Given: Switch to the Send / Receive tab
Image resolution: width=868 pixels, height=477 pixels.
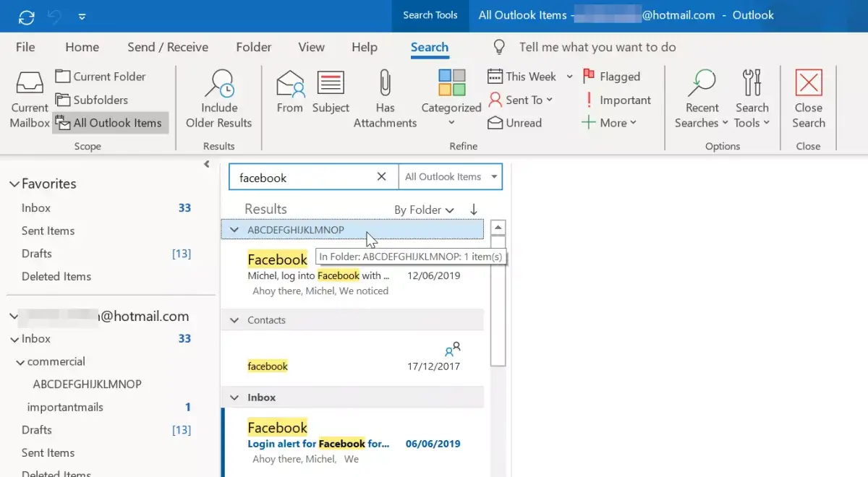Looking at the screenshot, I should (x=168, y=47).
